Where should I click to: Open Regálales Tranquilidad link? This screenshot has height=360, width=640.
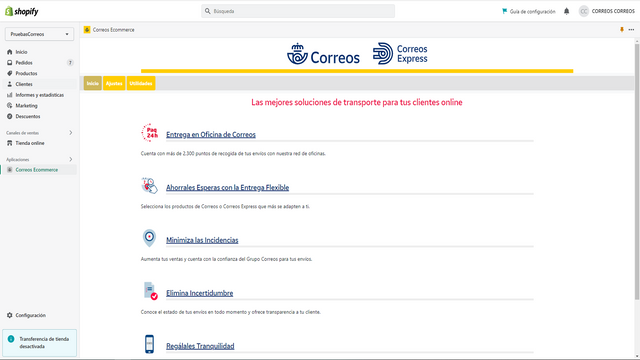pyautogui.click(x=200, y=346)
